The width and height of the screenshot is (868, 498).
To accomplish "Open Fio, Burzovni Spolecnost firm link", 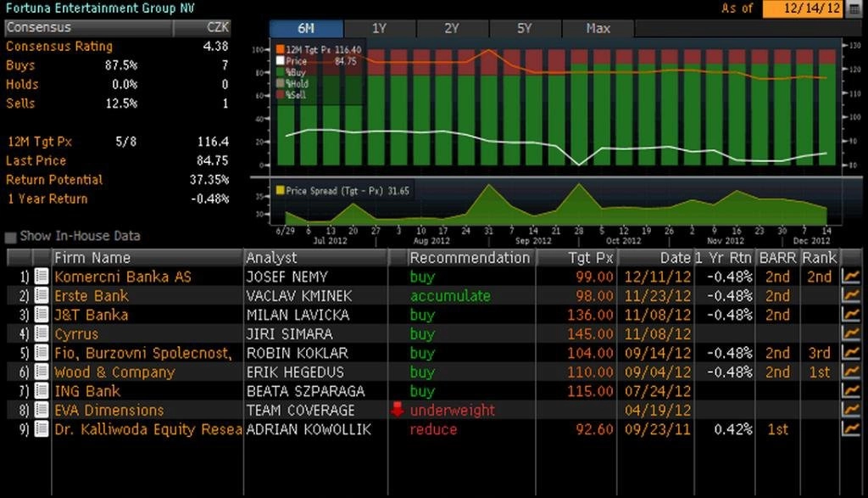I will click(x=142, y=353).
